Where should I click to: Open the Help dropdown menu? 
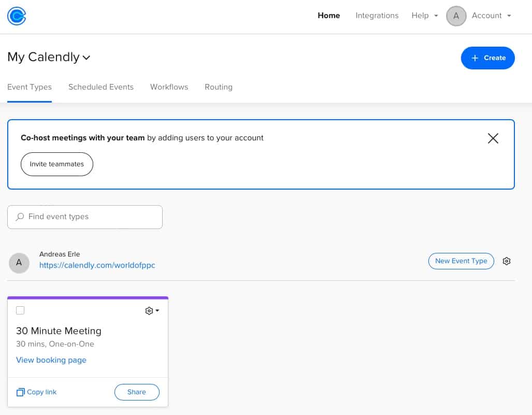pyautogui.click(x=424, y=16)
